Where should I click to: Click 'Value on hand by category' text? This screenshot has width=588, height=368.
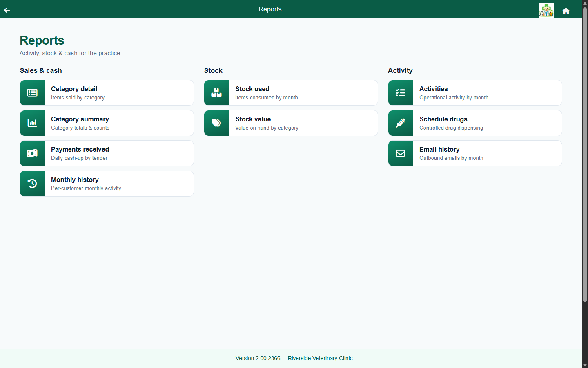tap(267, 128)
